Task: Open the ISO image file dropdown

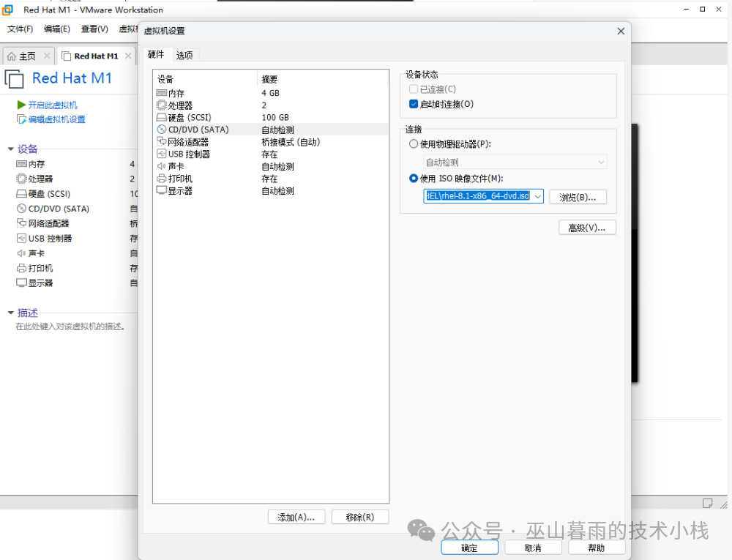Action: pyautogui.click(x=537, y=196)
